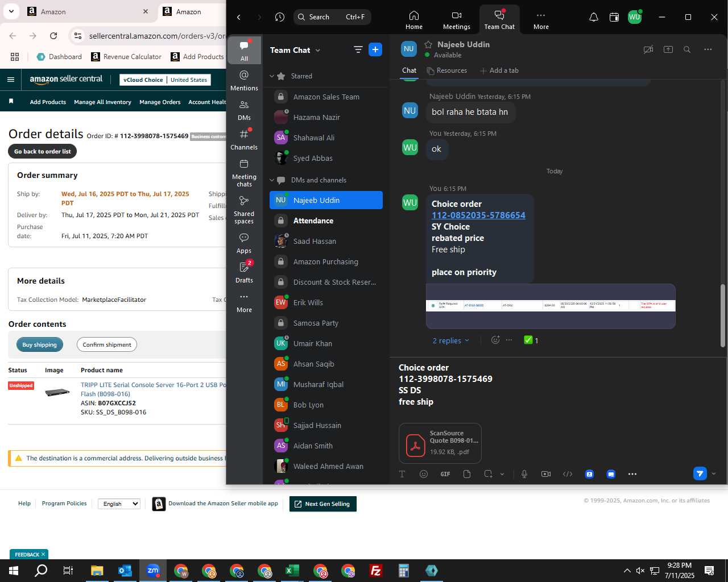
Task: Open Drafts with 2 pending items
Action: [244, 272]
